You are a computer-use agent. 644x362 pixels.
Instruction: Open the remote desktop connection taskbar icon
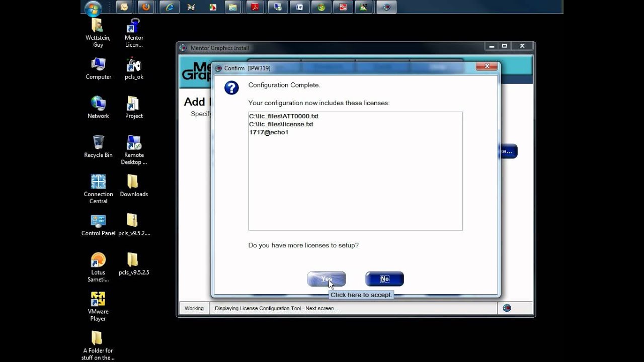(x=277, y=7)
